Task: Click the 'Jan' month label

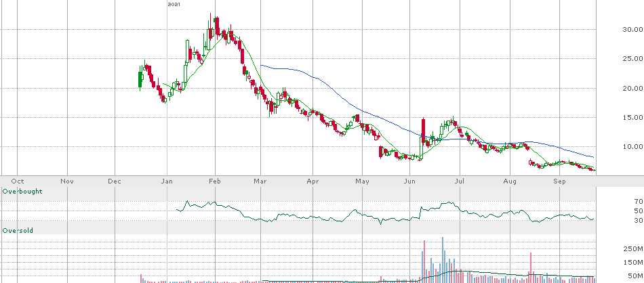Action: 167,181
